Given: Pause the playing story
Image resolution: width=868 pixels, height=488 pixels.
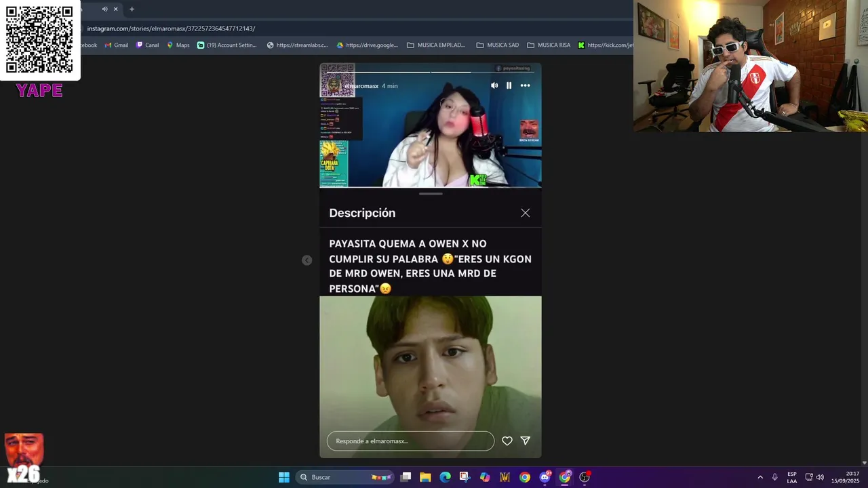Looking at the screenshot, I should click(x=509, y=85).
